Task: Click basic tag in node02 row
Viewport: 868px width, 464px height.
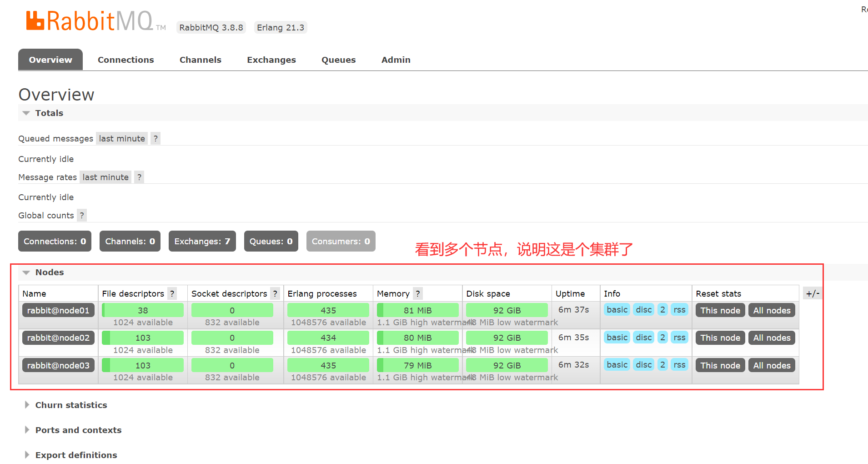Action: tap(617, 337)
